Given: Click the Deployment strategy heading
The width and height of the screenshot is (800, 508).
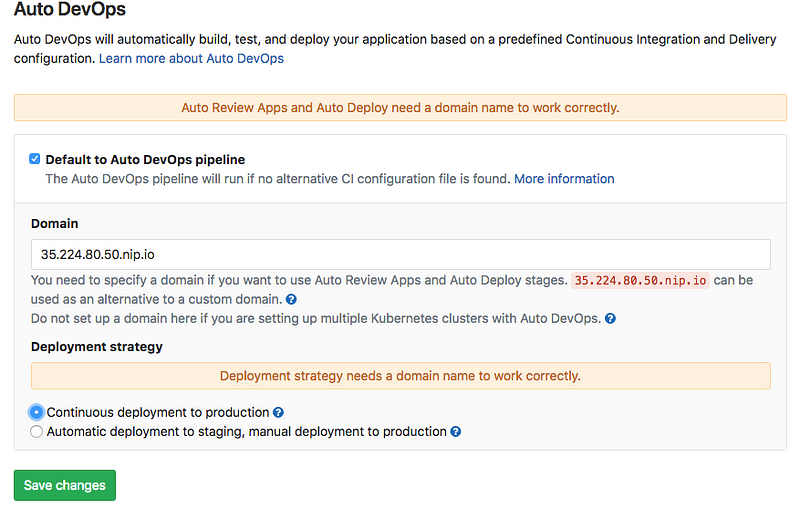Looking at the screenshot, I should [97, 347].
